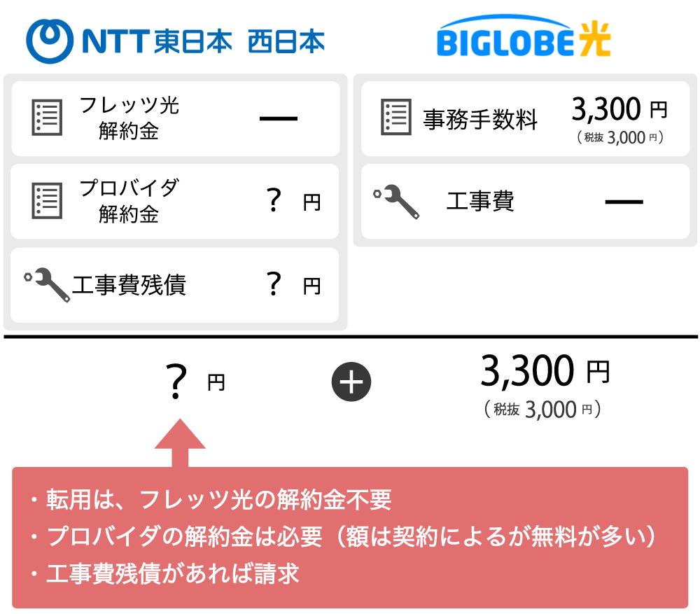Click the red notes box about 転用

(350, 537)
